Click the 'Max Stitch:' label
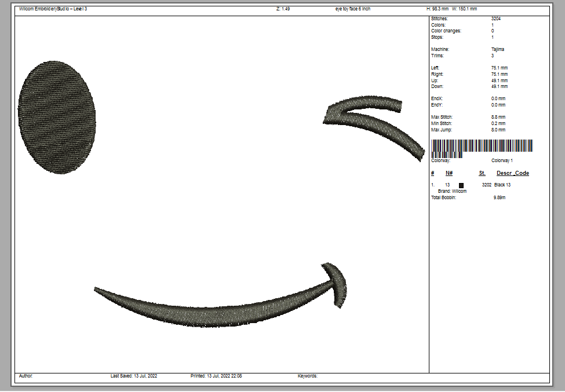Viewport: 565px width, 392px height. [x=442, y=118]
